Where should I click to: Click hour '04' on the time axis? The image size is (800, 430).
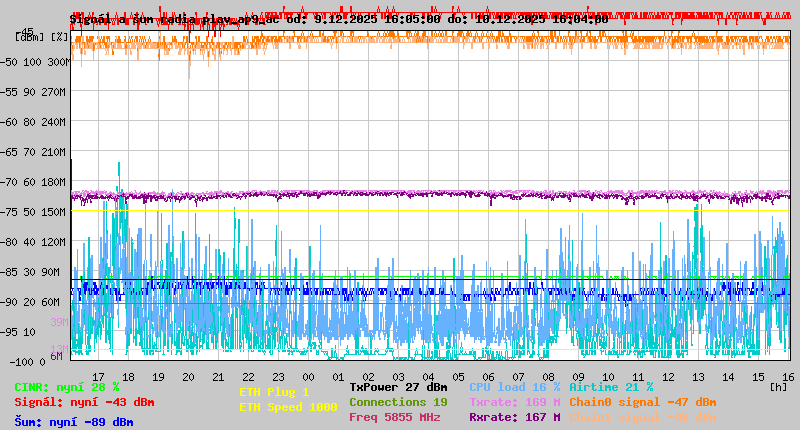tap(429, 377)
